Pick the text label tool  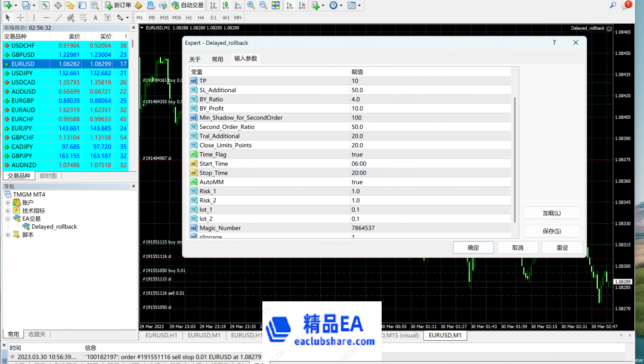tap(95, 18)
